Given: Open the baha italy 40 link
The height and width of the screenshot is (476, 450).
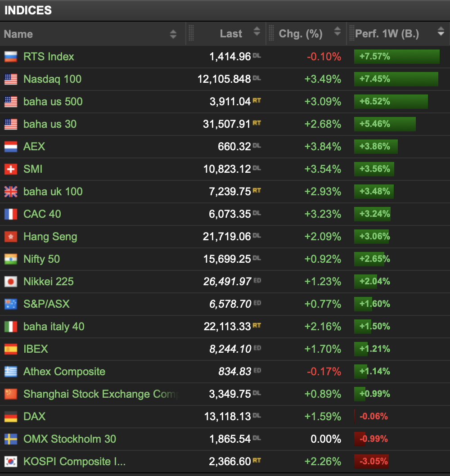Looking at the screenshot, I should pos(54,327).
